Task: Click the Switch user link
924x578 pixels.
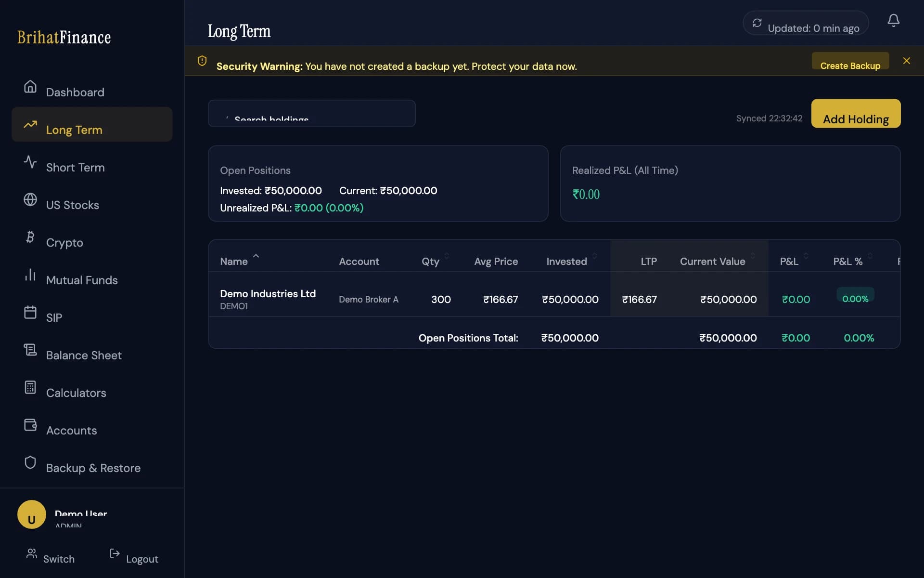Action: (x=51, y=555)
